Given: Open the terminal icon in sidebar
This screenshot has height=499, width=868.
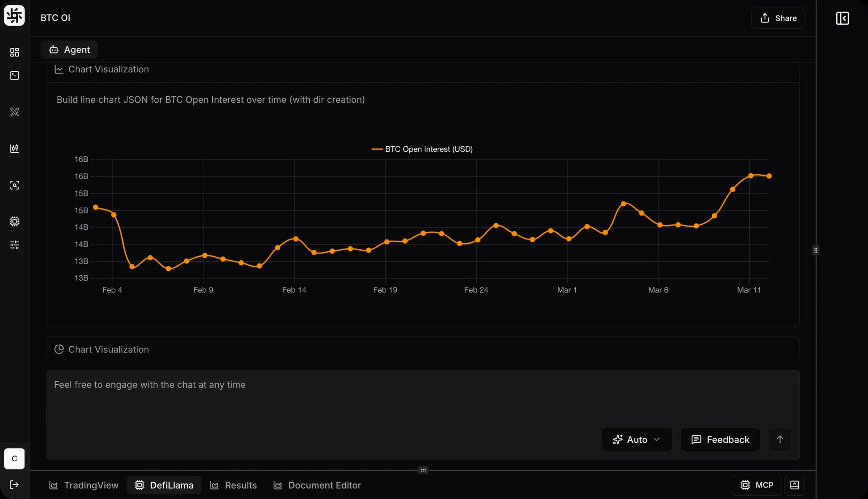Looking at the screenshot, I should click(14, 75).
